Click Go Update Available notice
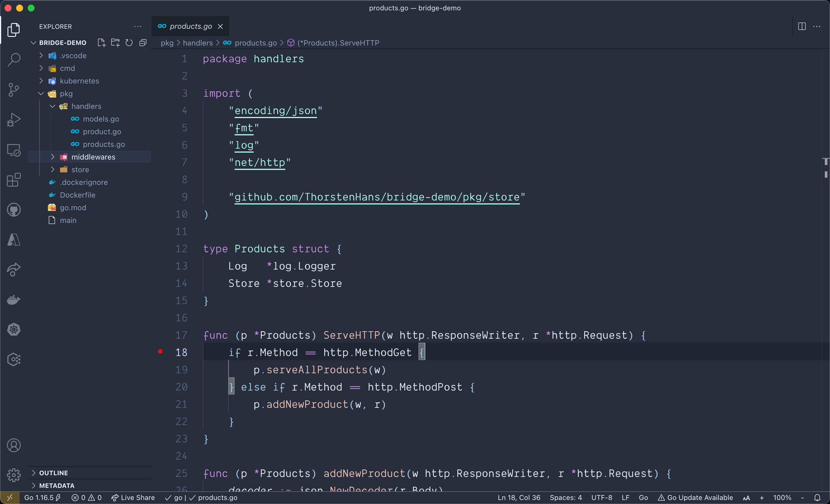The width and height of the screenshot is (830, 504). point(695,498)
